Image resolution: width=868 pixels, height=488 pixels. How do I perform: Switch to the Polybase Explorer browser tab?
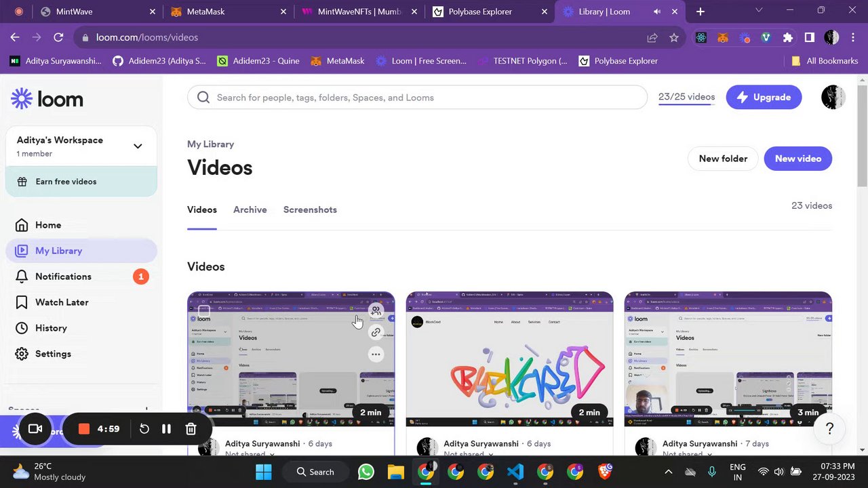[x=490, y=12]
